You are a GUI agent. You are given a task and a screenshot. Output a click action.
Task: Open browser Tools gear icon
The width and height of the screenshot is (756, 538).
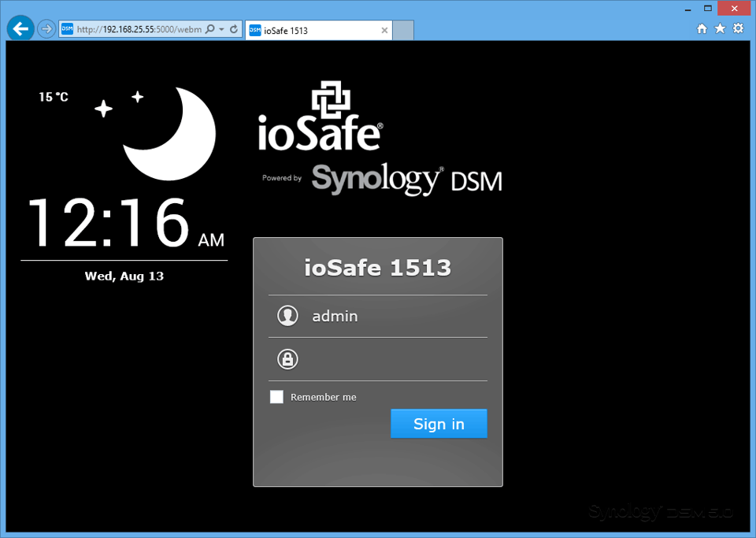(738, 28)
